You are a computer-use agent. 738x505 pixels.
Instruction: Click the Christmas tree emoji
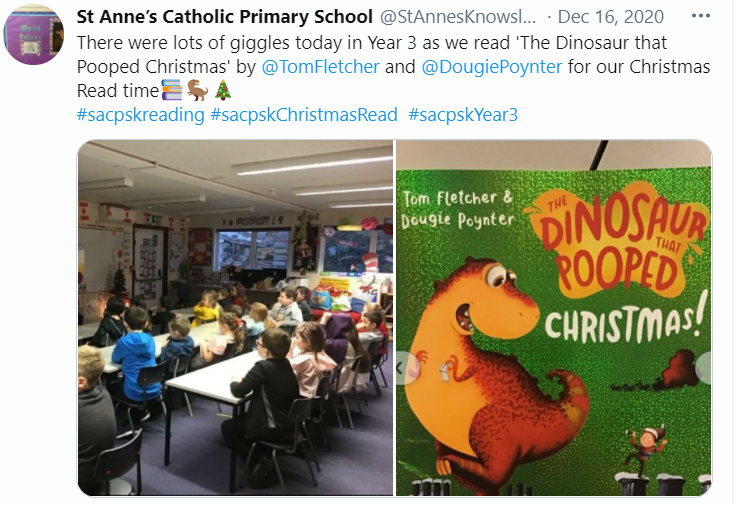tap(223, 90)
